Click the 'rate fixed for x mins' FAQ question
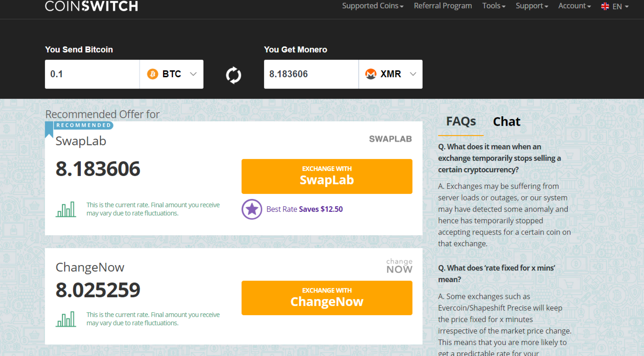The height and width of the screenshot is (356, 644). pos(497,273)
